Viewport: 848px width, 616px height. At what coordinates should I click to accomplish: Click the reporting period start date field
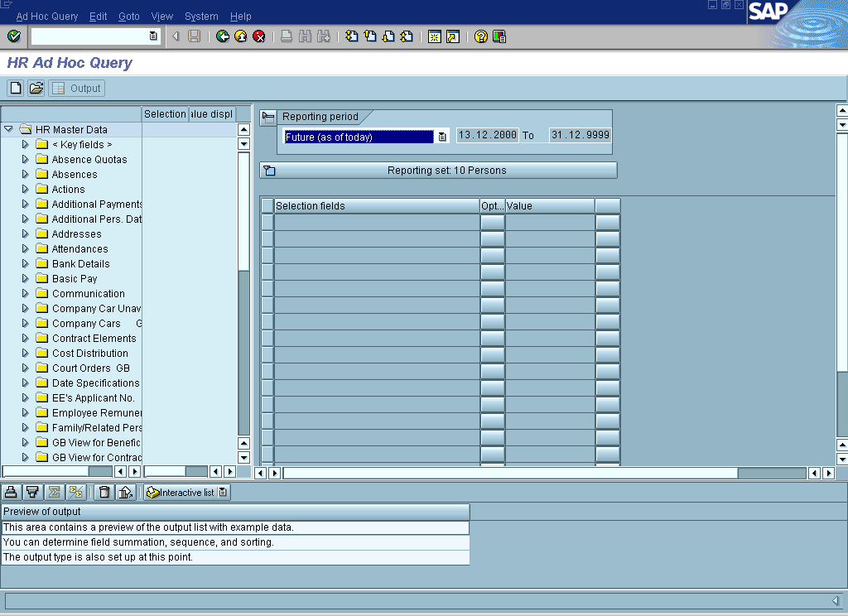(487, 135)
